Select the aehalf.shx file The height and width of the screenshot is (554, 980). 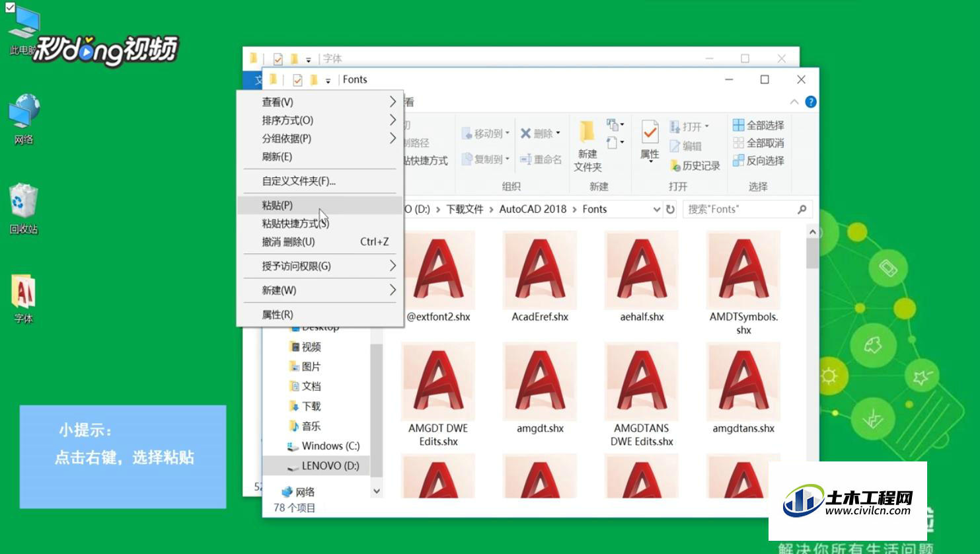tap(642, 277)
